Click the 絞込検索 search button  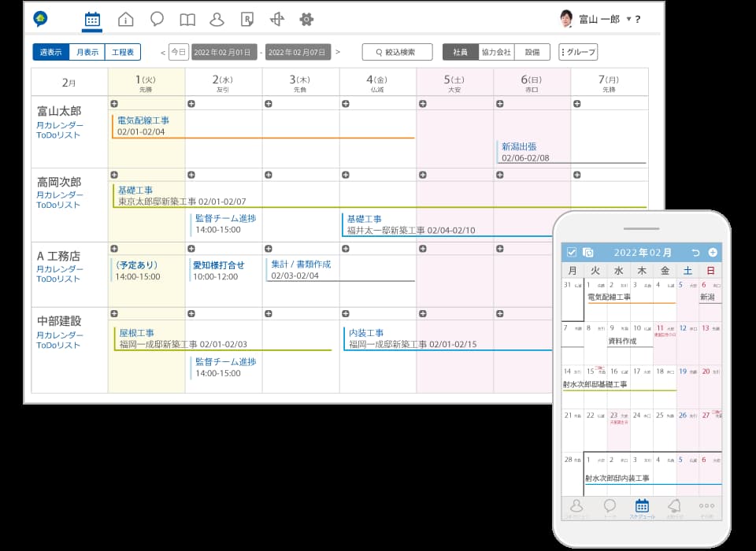(x=397, y=52)
